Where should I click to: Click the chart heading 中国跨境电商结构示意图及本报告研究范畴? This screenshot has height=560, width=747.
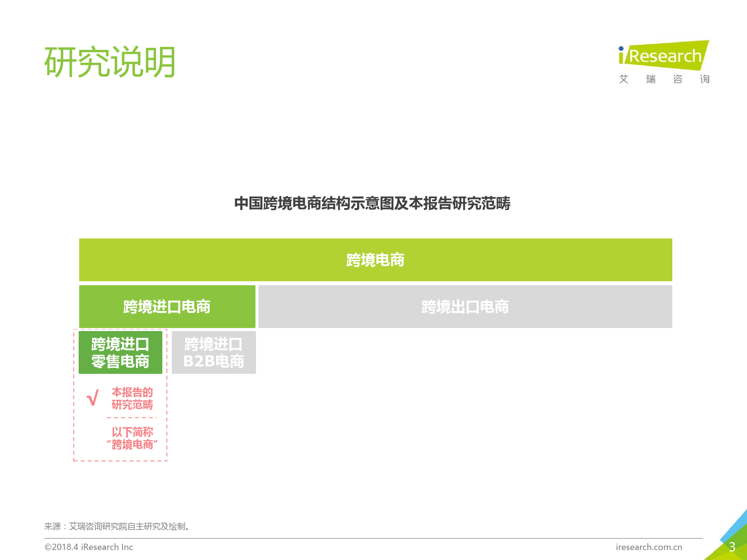click(373, 203)
